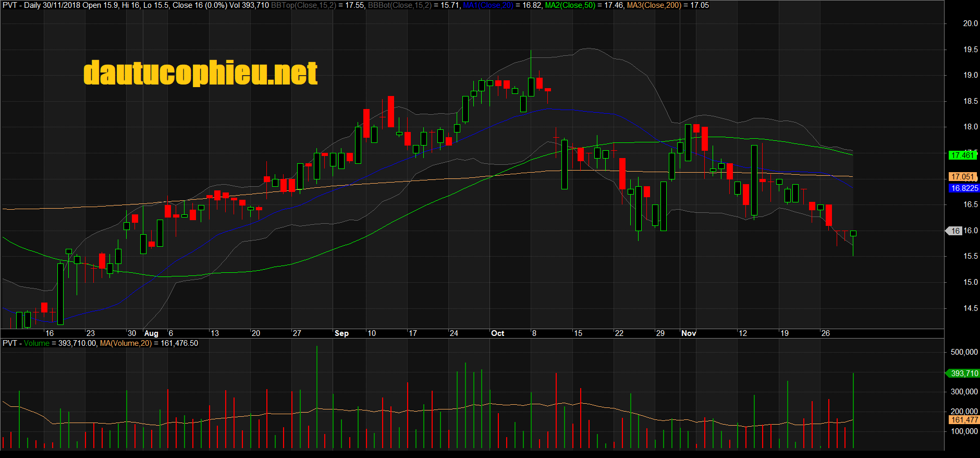Screen dimensions: 980x458
Task: Click the Sep month label on time axis
Action: point(341,333)
